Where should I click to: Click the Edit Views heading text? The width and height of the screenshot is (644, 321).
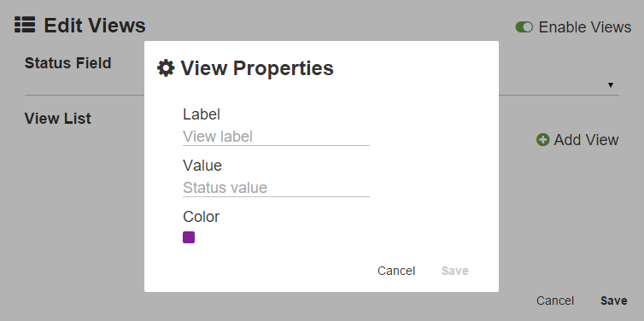pos(95,25)
